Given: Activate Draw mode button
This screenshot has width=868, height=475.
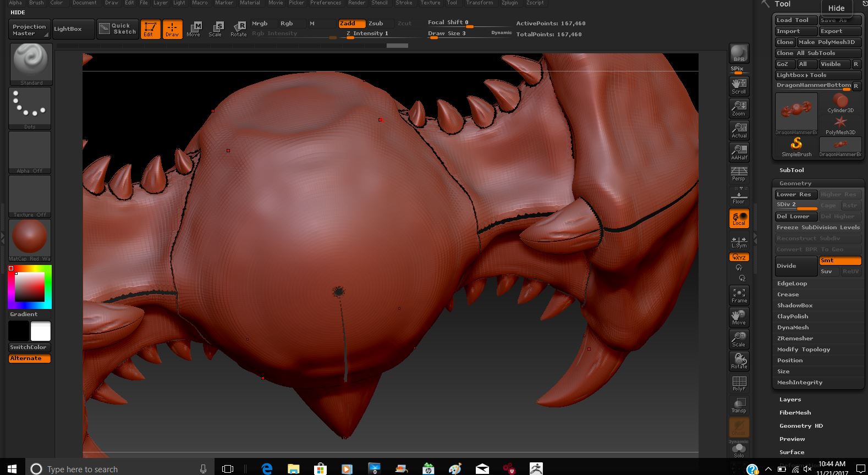Looking at the screenshot, I should (172, 29).
